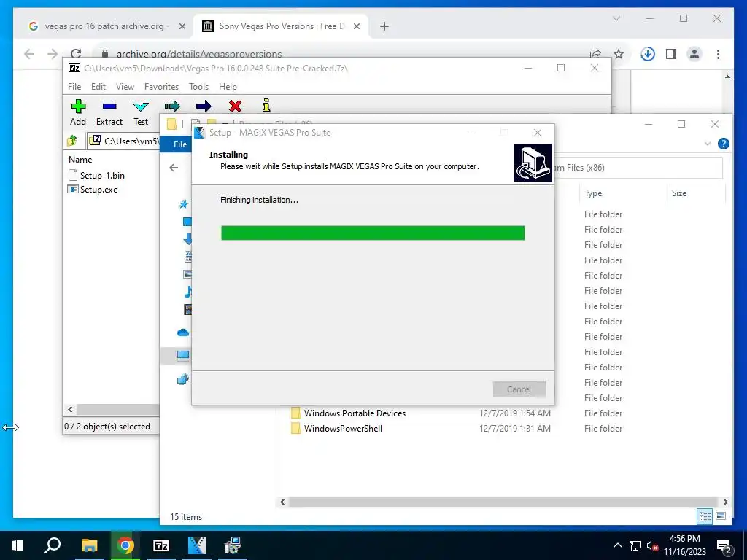Viewport: 747px width, 560px height.
Task: Share this page via Chrome share icon
Action: (x=595, y=54)
